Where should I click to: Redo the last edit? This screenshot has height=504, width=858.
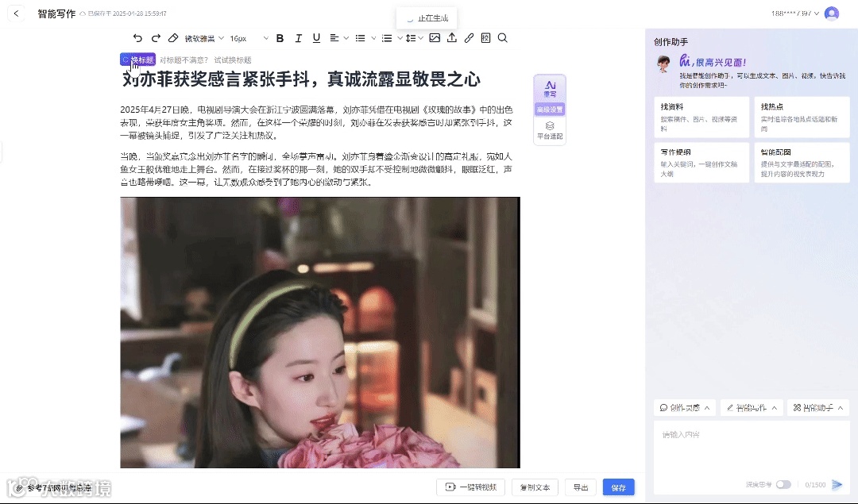[x=156, y=38]
